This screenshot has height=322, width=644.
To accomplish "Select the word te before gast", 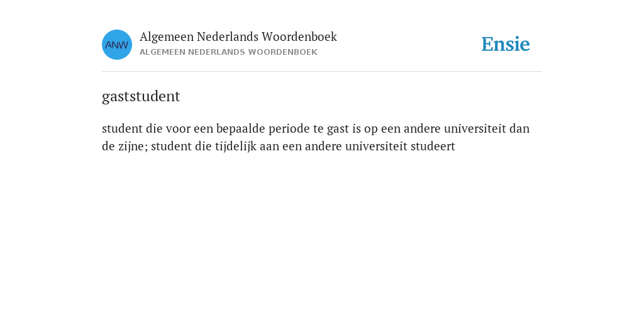I will (319, 129).
